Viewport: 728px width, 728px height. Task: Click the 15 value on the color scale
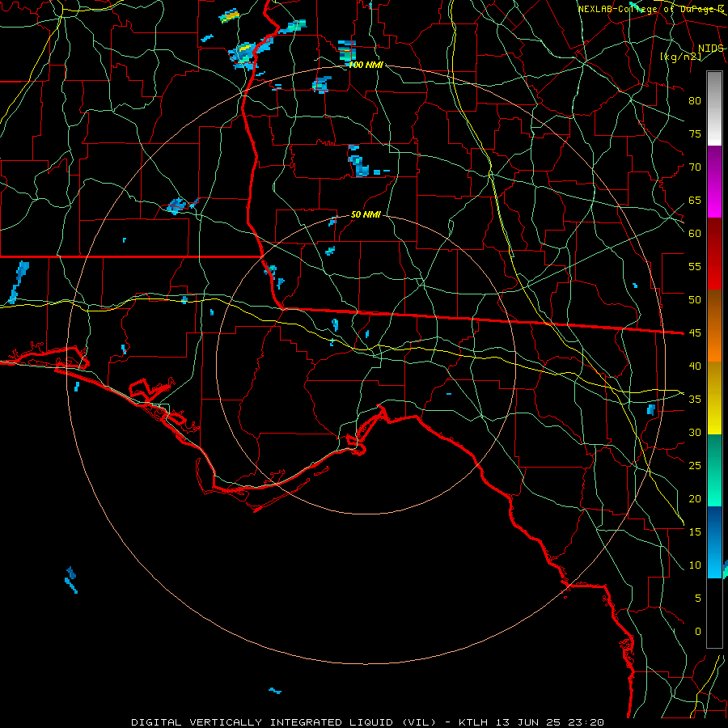point(695,531)
